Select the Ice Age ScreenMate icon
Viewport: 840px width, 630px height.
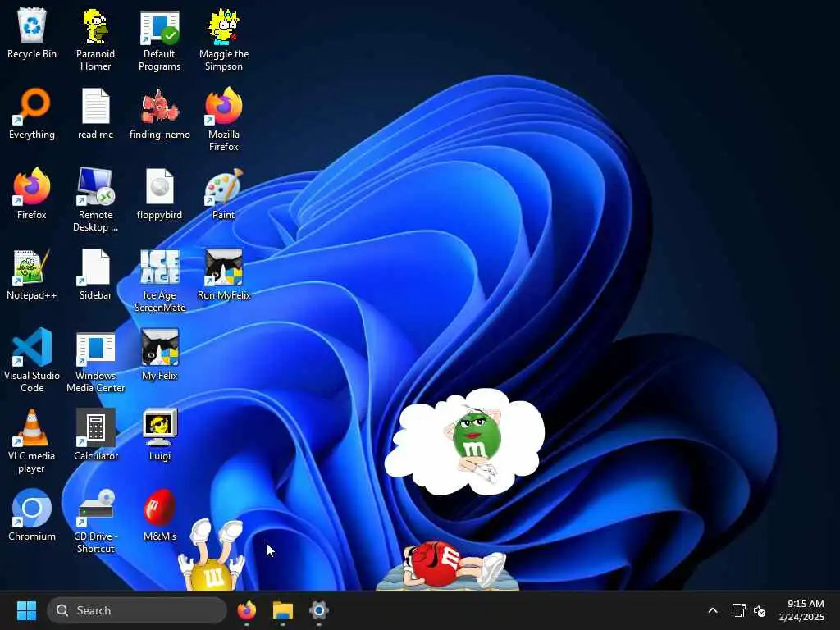point(160,280)
